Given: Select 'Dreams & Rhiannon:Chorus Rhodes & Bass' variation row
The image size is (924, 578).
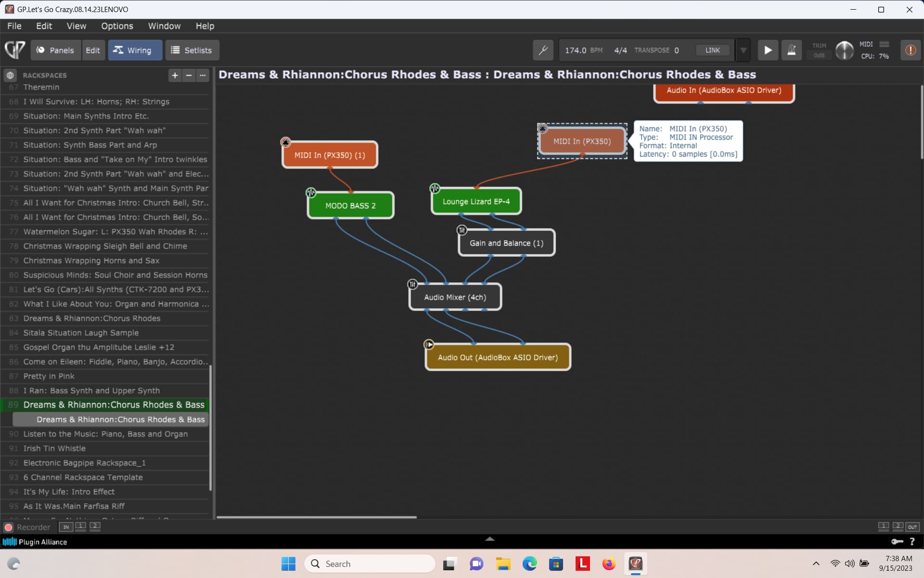Looking at the screenshot, I should [111, 420].
